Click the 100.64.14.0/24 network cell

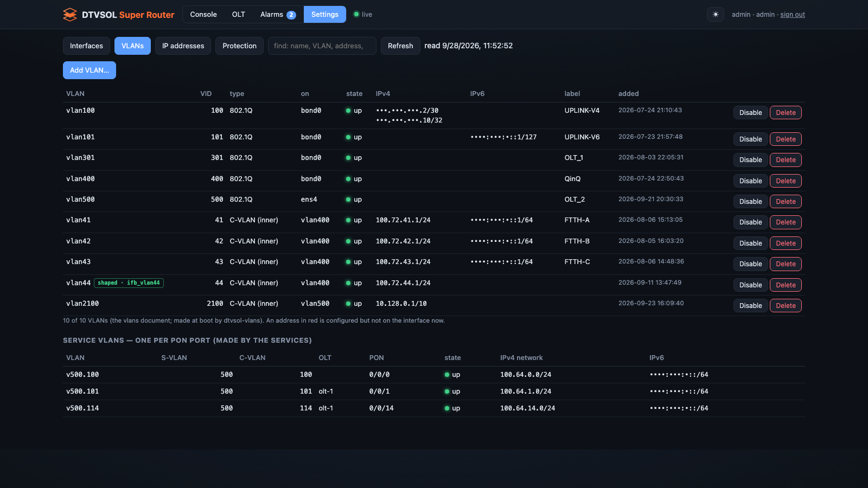(x=528, y=408)
